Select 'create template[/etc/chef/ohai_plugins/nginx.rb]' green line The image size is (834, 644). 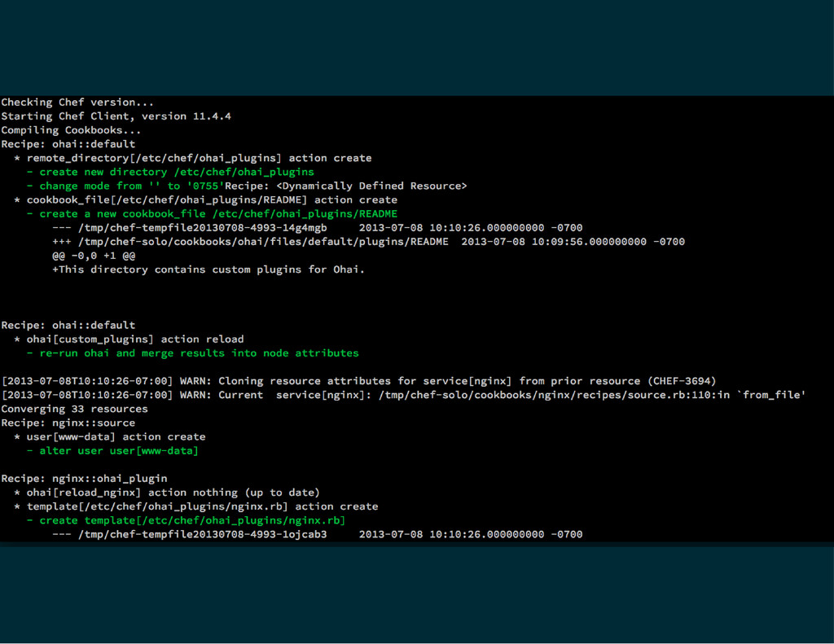click(187, 520)
